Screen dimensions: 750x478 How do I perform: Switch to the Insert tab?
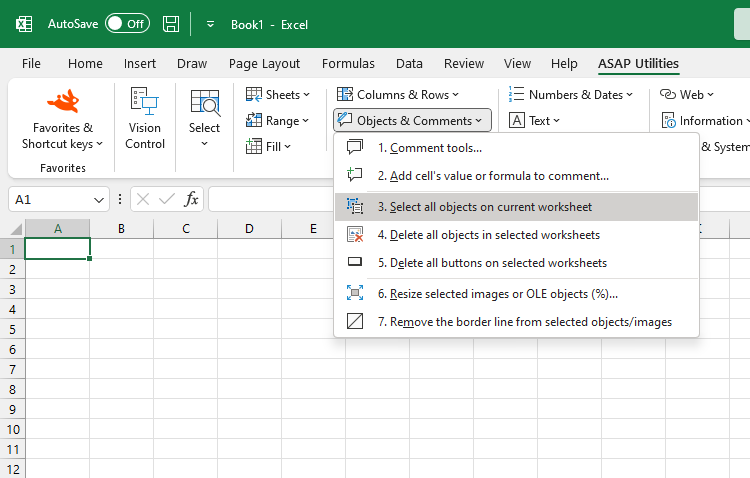pyautogui.click(x=140, y=64)
